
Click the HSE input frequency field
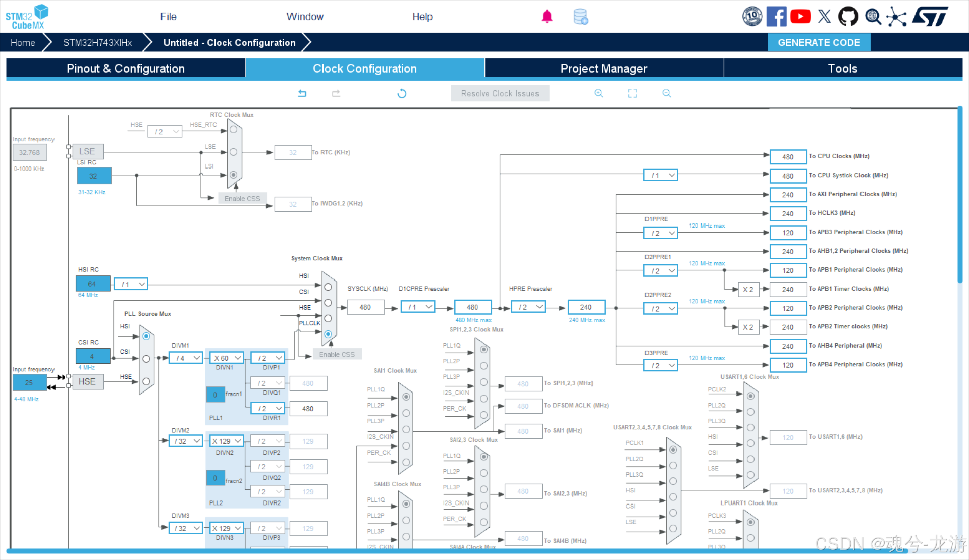[x=29, y=382]
